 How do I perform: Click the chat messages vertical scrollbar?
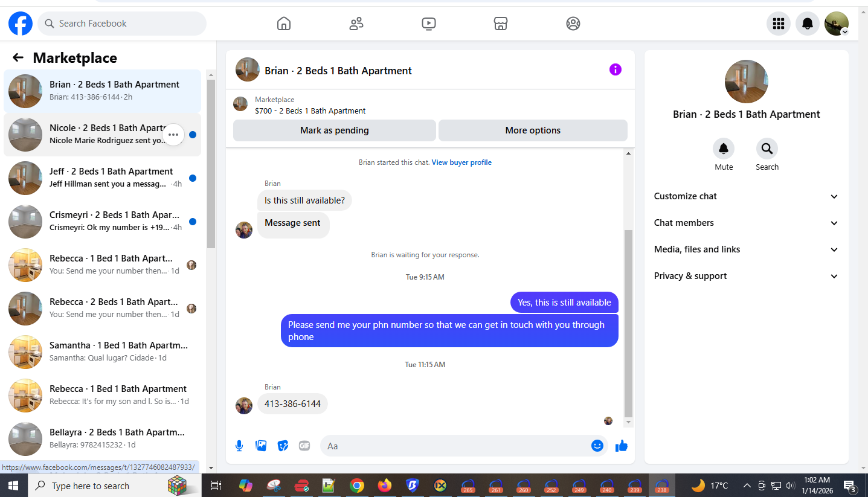[x=628, y=323]
